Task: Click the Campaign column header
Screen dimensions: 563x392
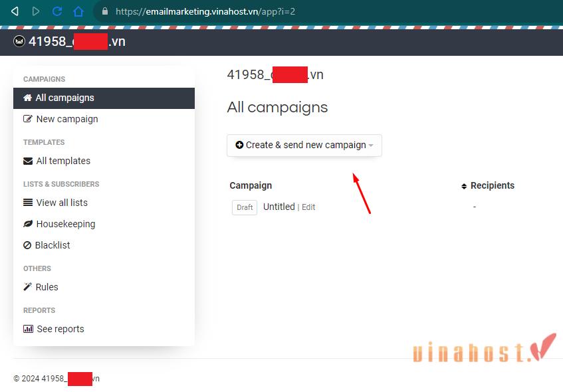Action: click(251, 185)
